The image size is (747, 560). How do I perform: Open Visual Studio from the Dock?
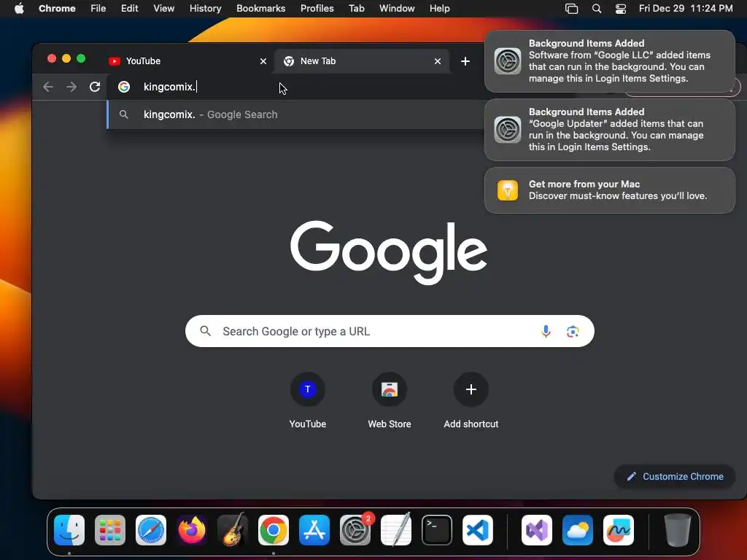point(537,530)
